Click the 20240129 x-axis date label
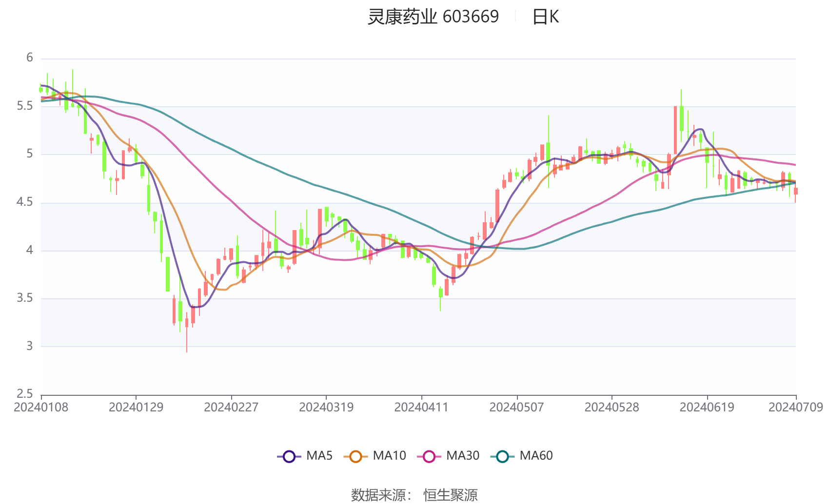Image resolution: width=829 pixels, height=504 pixels. (x=136, y=407)
